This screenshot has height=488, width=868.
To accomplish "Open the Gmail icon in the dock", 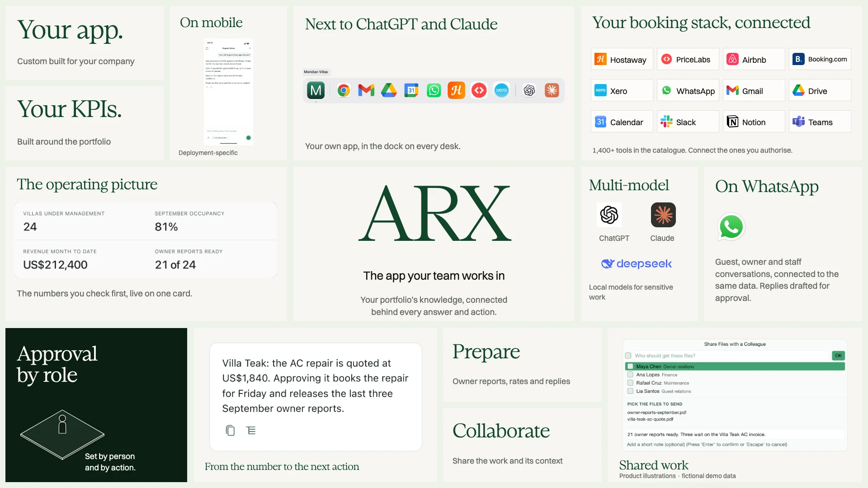I will [x=366, y=91].
